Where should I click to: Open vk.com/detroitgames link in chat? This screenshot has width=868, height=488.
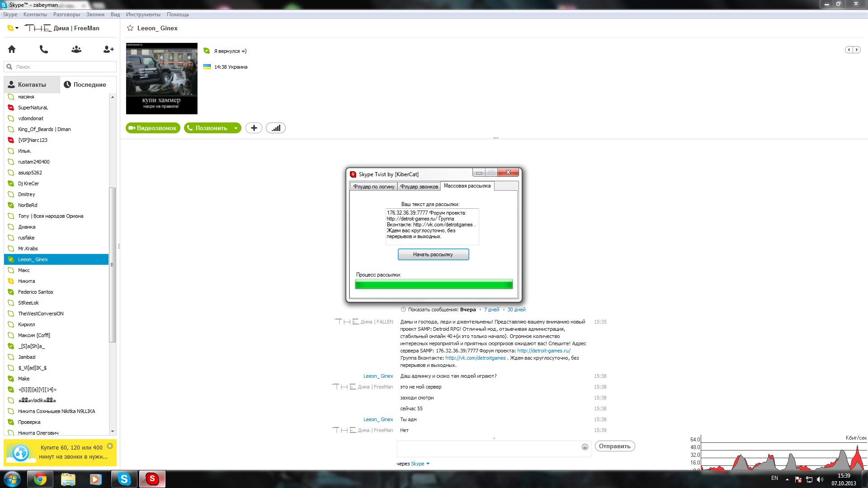coord(476,358)
